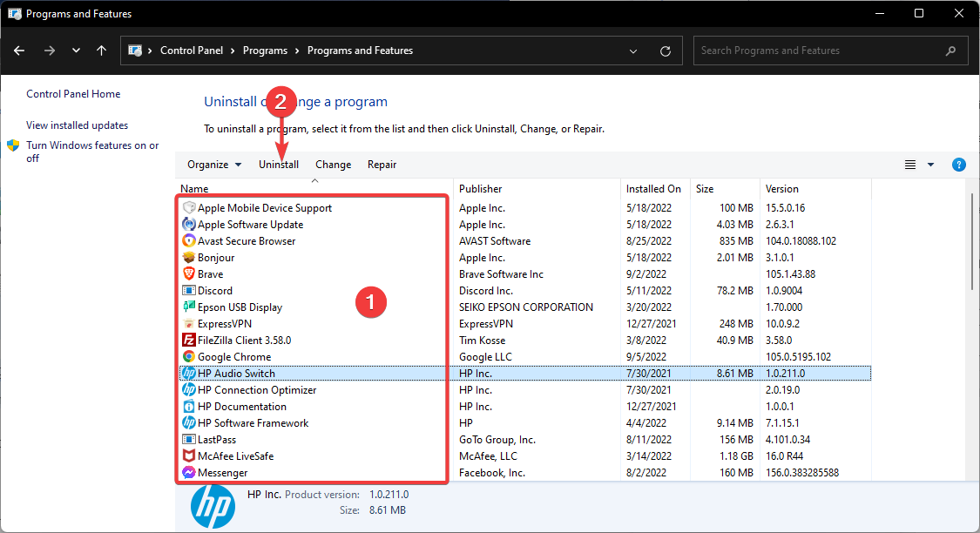Click the McAfee LiveSafe shield icon

coord(189,456)
